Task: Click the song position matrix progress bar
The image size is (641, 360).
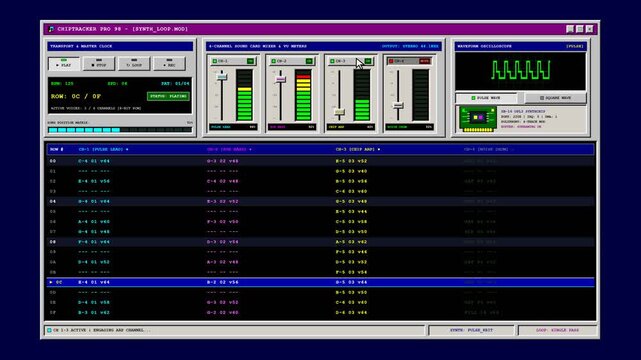Action: click(120, 130)
